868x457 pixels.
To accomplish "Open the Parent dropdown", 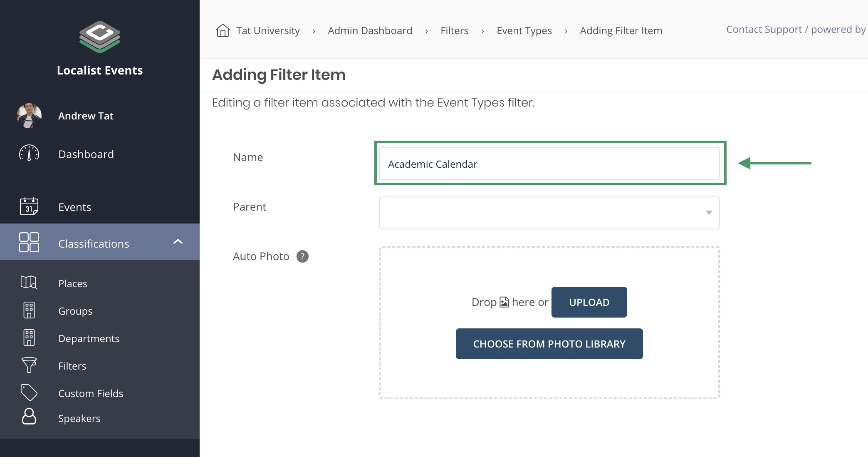I will [549, 213].
